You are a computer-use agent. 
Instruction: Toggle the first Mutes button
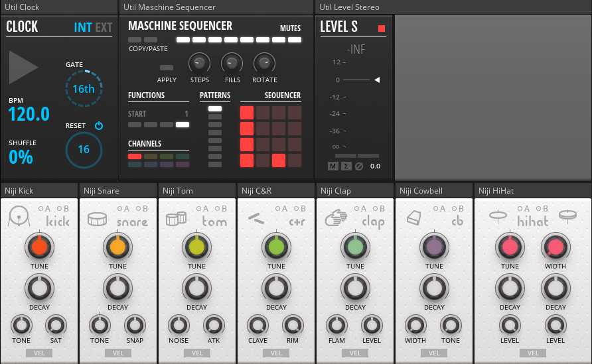click(x=183, y=40)
